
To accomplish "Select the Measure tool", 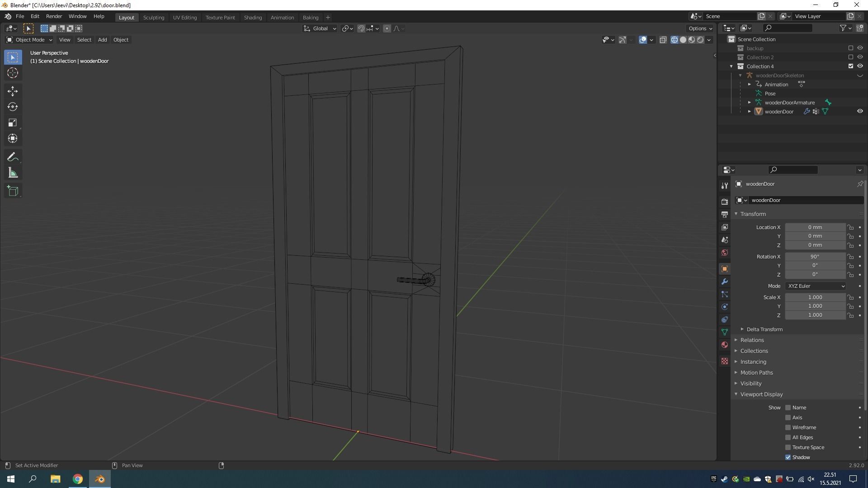I will click(13, 173).
